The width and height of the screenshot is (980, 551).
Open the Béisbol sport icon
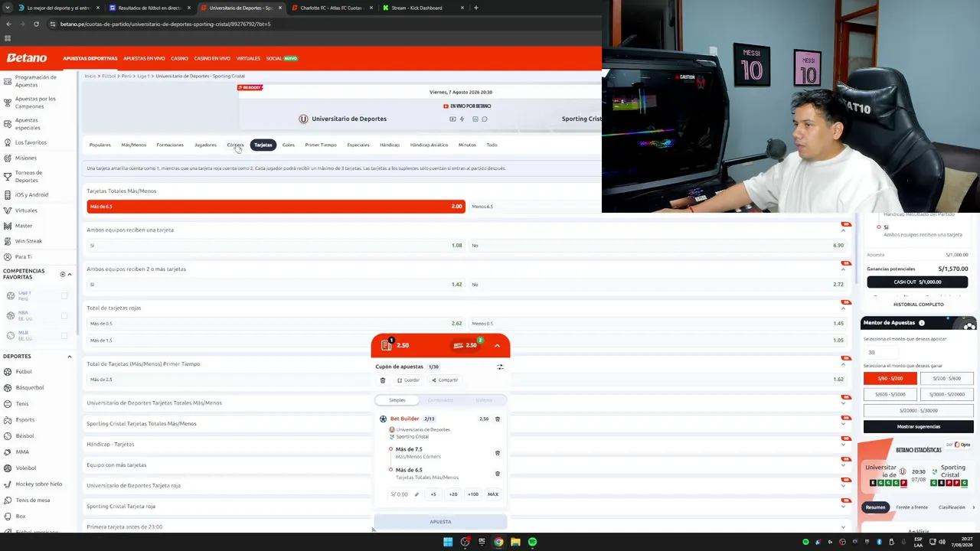(8, 436)
